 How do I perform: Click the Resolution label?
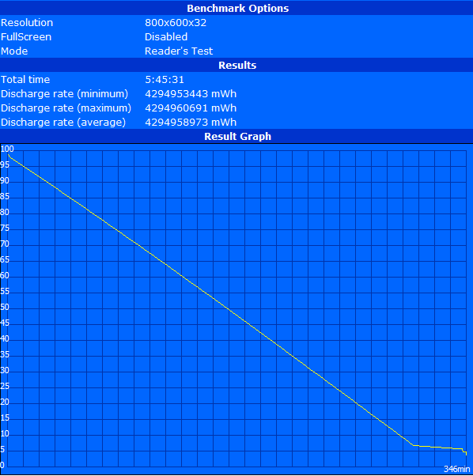point(27,22)
